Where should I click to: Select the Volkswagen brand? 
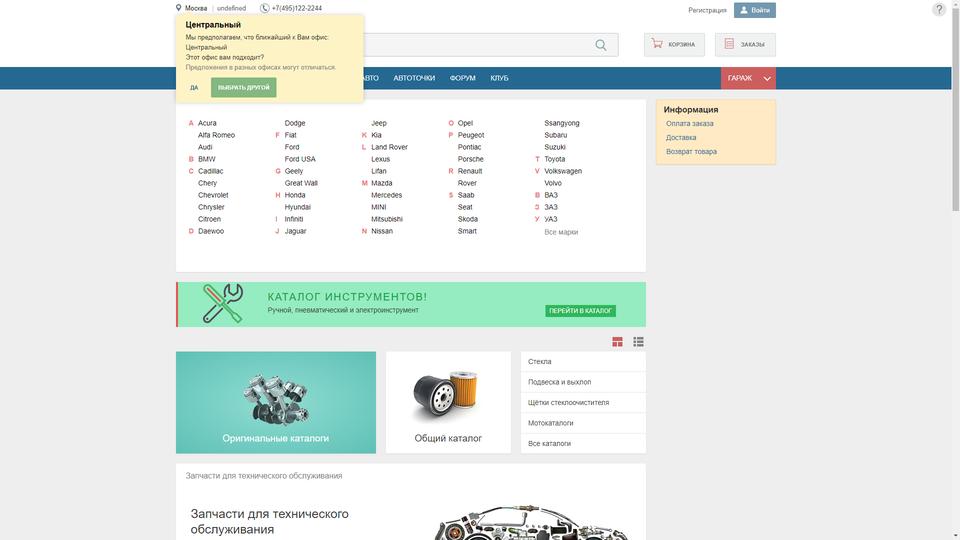tap(563, 171)
